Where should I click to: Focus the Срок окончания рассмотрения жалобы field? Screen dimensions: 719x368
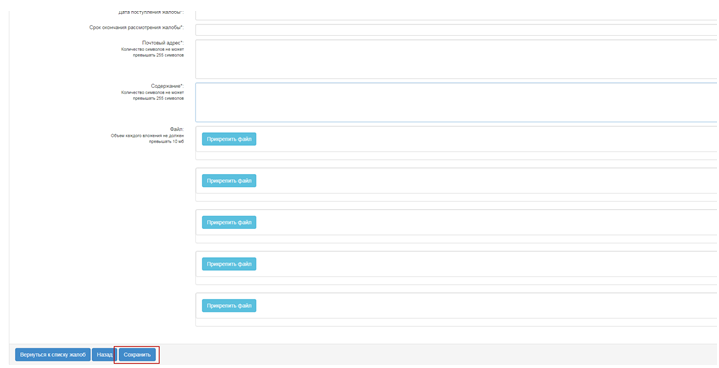point(457,30)
